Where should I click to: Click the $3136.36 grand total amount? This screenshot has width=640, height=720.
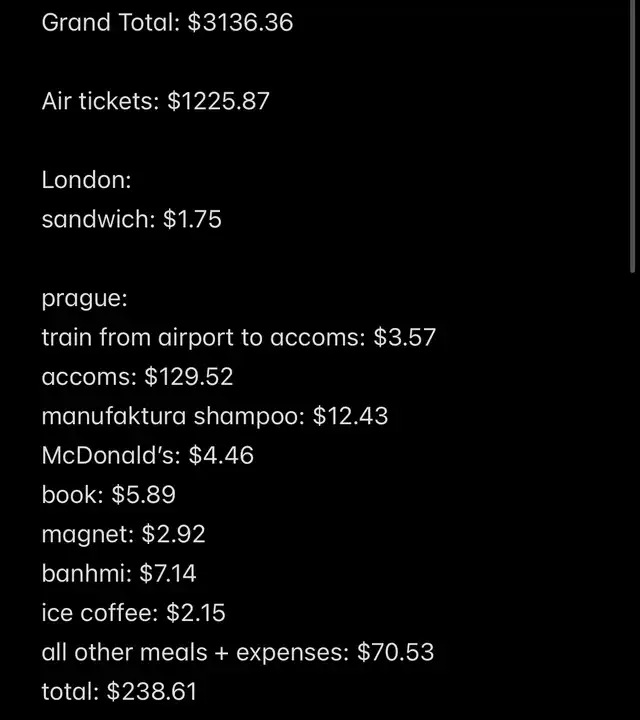click(x=240, y=22)
